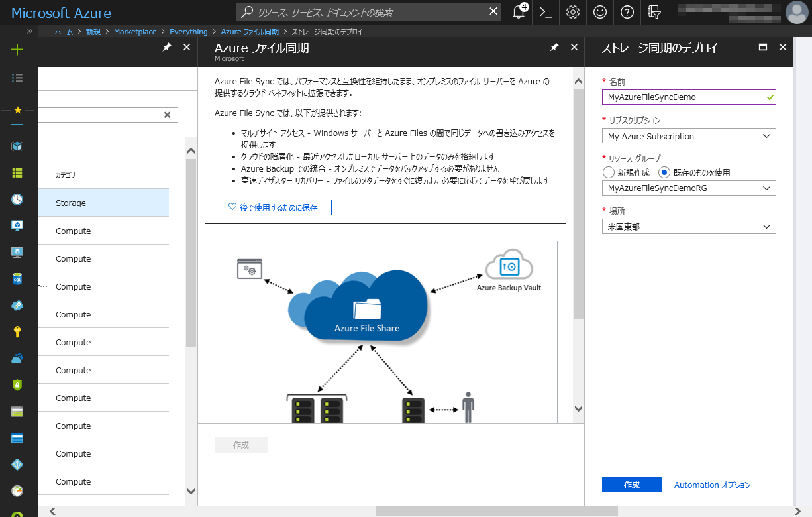
Task: Open the 場所 location dropdown
Action: [688, 226]
